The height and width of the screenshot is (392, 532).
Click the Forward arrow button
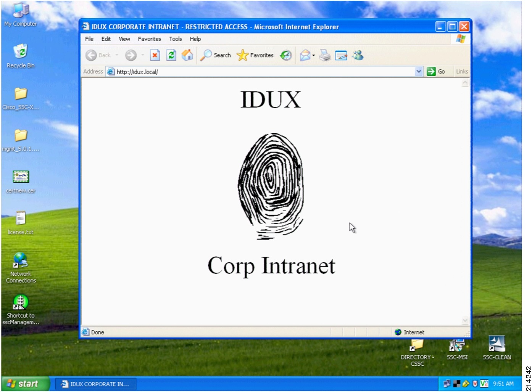coord(131,55)
